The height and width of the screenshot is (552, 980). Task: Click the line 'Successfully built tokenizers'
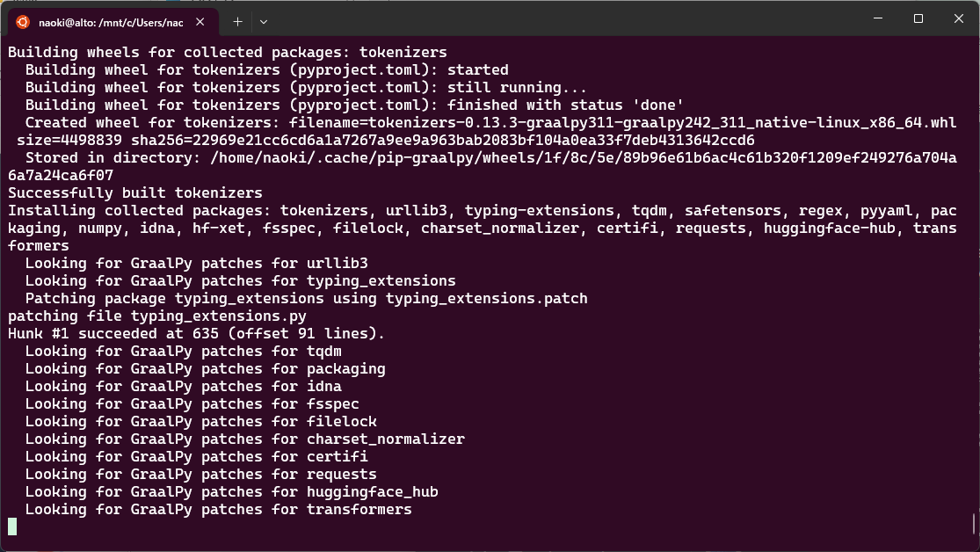click(x=135, y=192)
